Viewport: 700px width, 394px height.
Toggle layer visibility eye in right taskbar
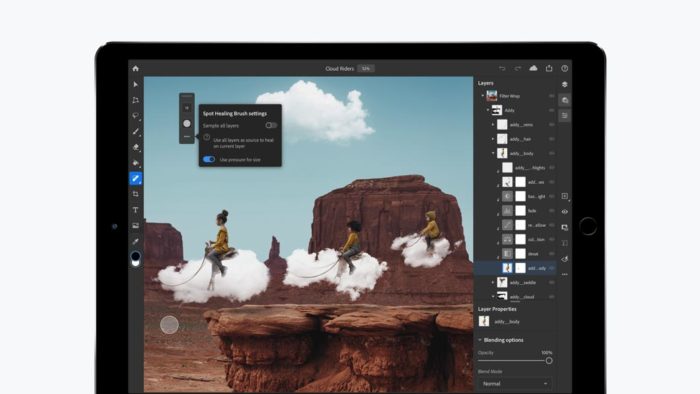point(564,212)
